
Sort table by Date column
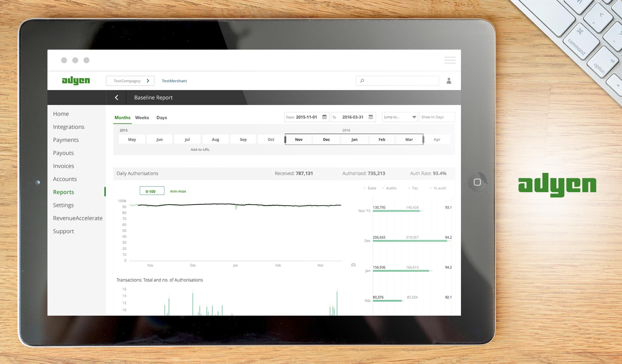click(371, 188)
